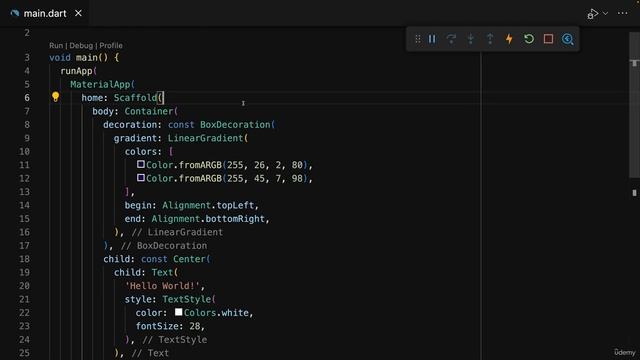This screenshot has width=640, height=360.
Task: Click the Run code lens link
Action: (x=56, y=45)
